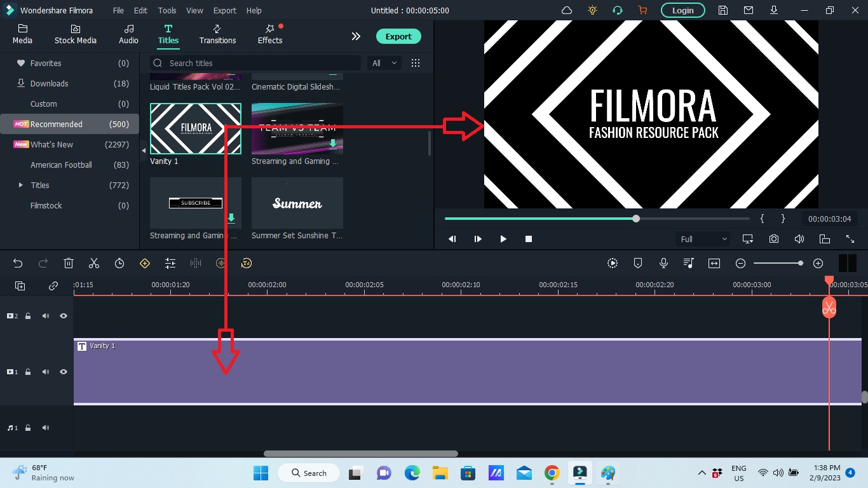The width and height of the screenshot is (868, 488).
Task: Save project with floppy disk icon
Action: pyautogui.click(x=722, y=10)
